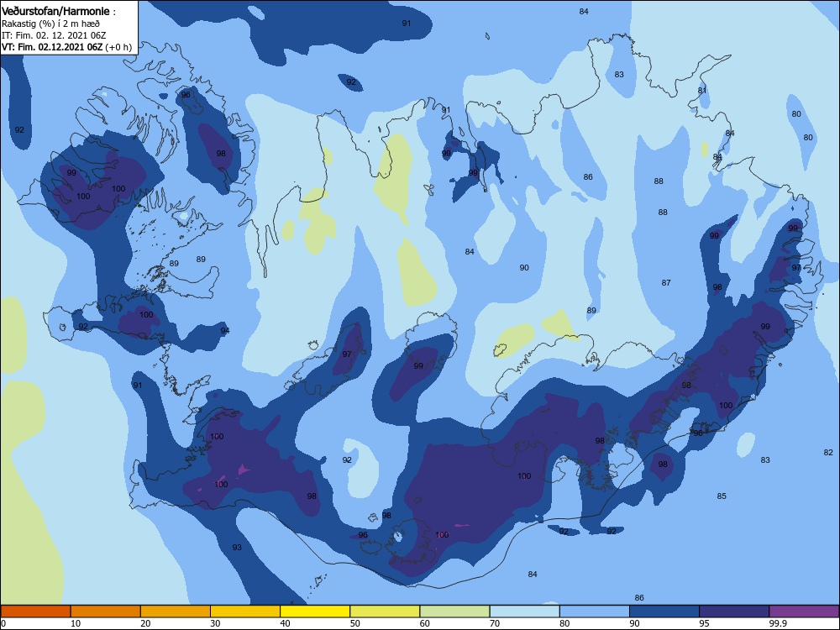Click the legend tick label '10'
This screenshot has width=840, height=630.
76,623
